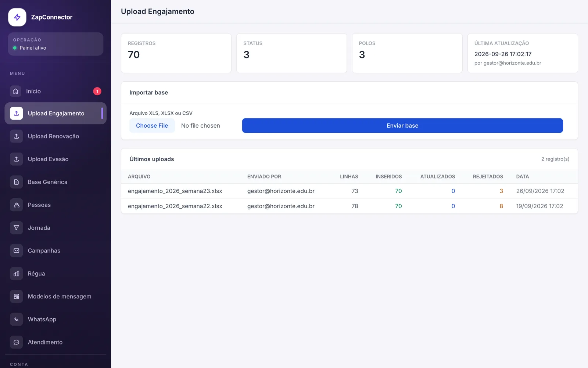The image size is (588, 368).
Task: Click the Jornada funnel icon
Action: (x=17, y=228)
